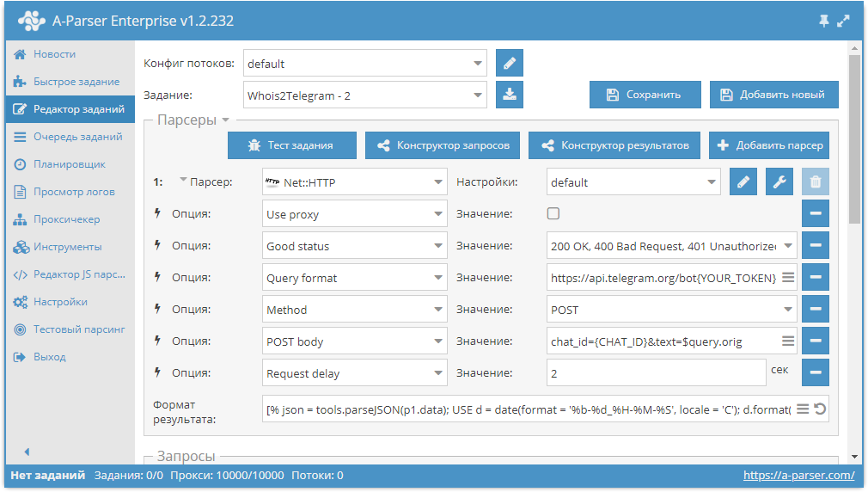
Task: Open the Настройки default preset dropdown
Action: [633, 182]
